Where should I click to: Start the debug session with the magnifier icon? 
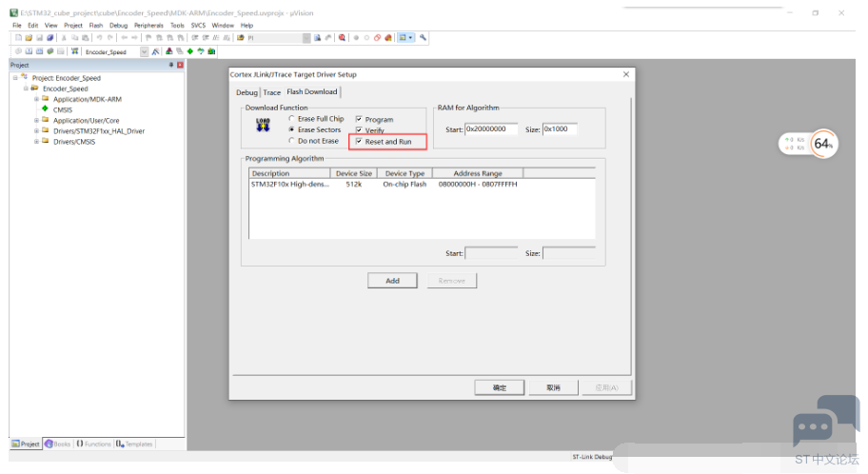click(x=342, y=38)
